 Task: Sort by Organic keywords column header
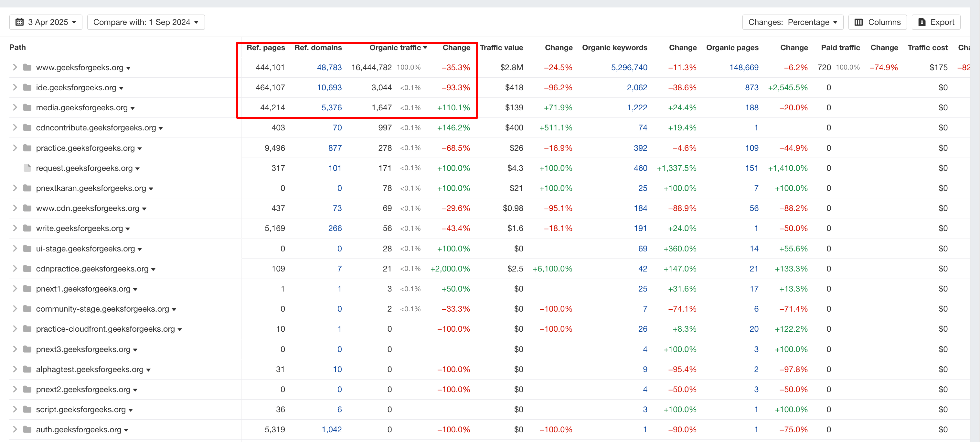pyautogui.click(x=614, y=48)
